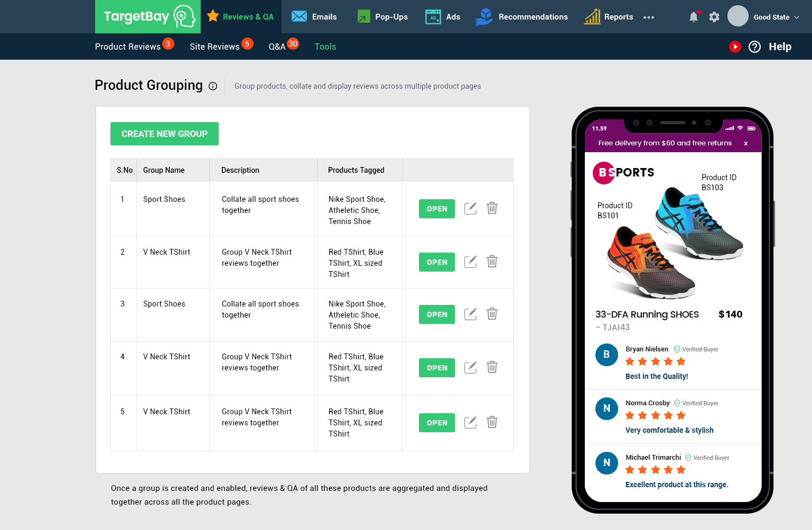Open group in row 2
812x530 pixels.
tap(437, 262)
